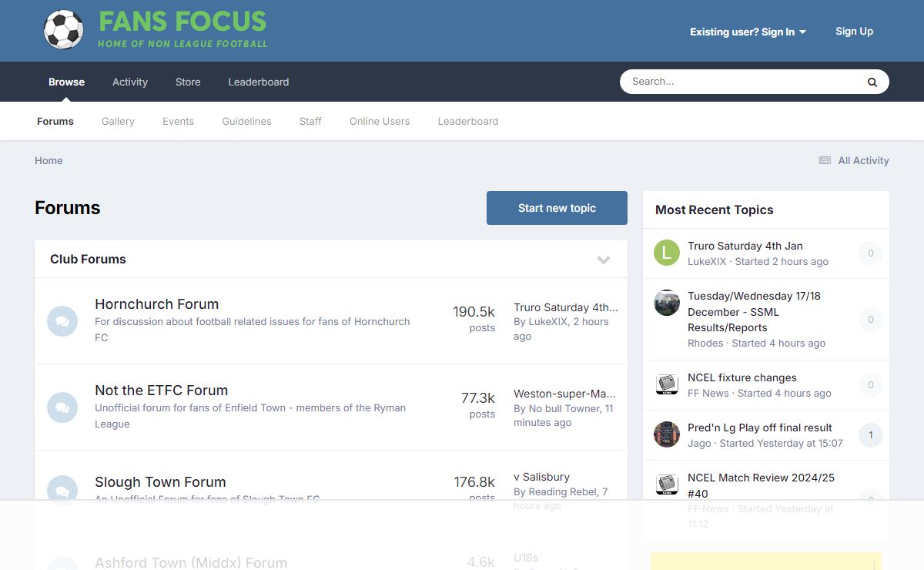Click the Hornchurch Forum chat bubble icon
Viewport: 924px width, 570px height.
[x=62, y=321]
